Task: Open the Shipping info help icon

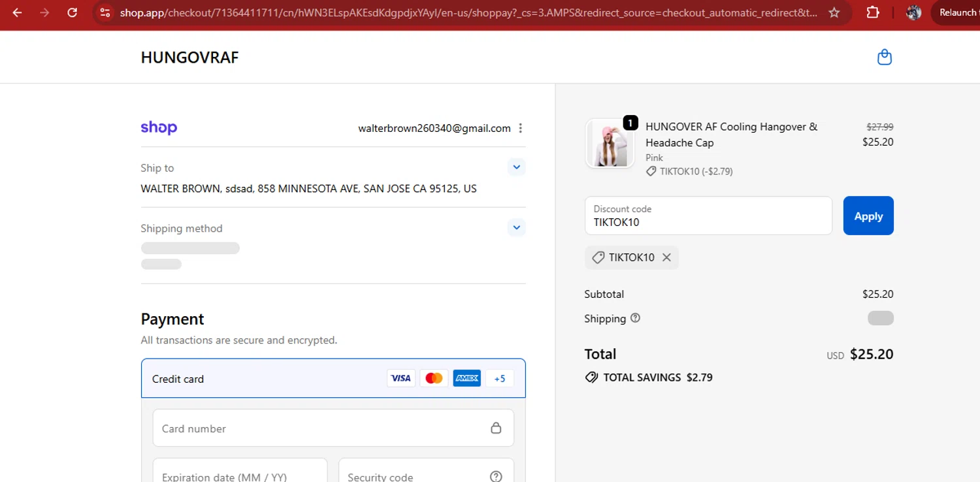Action: tap(635, 318)
